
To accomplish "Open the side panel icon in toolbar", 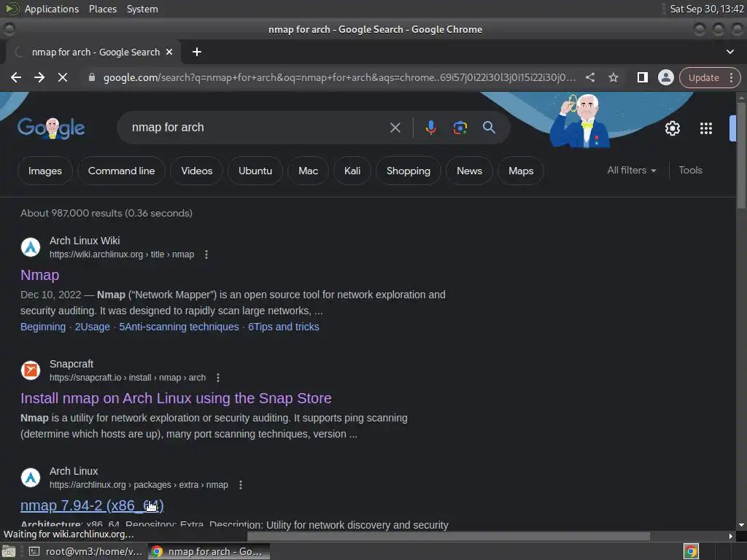I will [x=642, y=77].
